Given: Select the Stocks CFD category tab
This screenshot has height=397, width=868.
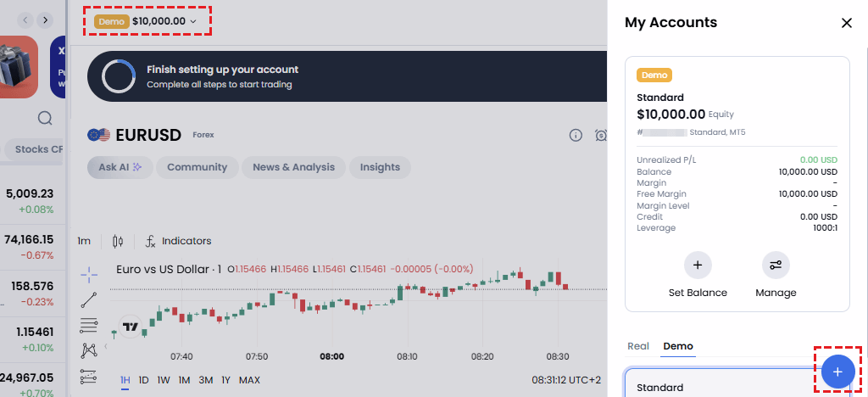Looking at the screenshot, I should click(x=34, y=149).
